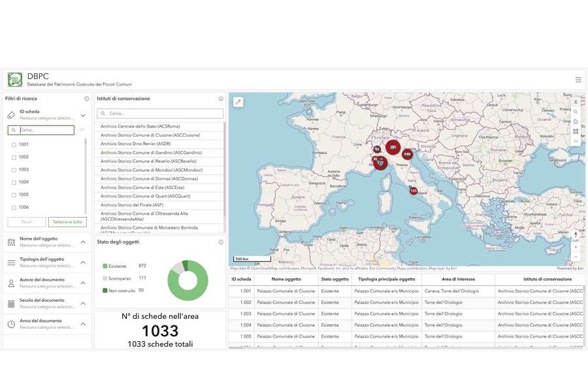The image size is (588, 392).
Task: Expand the Autore del documento filter chevron
Action: [x=83, y=283]
